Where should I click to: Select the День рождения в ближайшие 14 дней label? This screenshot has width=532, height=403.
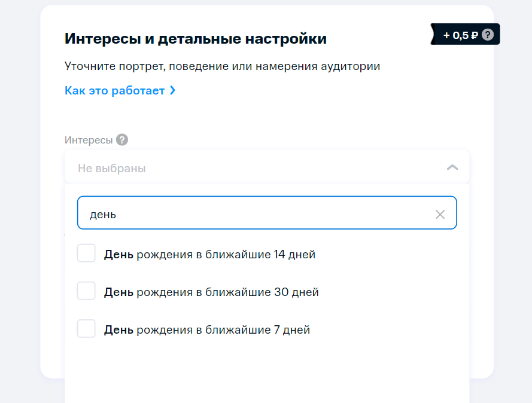click(x=209, y=255)
